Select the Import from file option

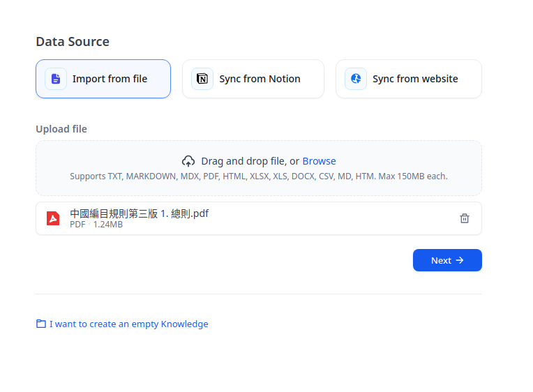coord(103,79)
